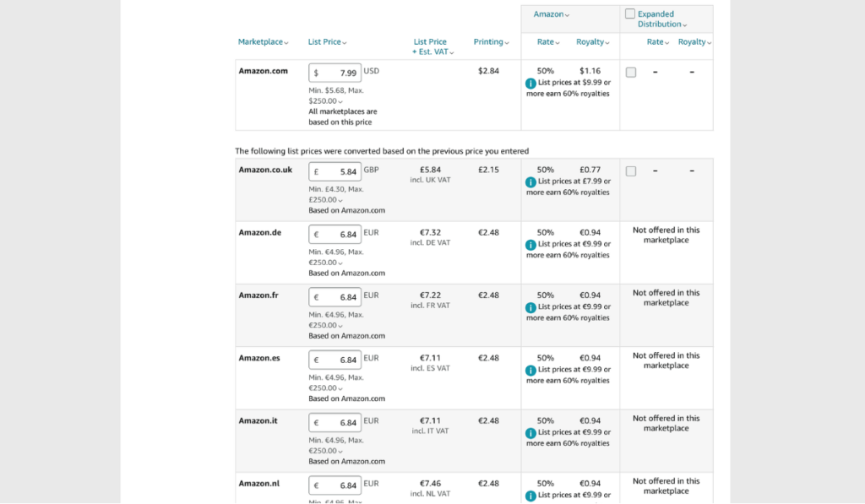
Task: Select Amazon.de marketplace name
Action: point(260,233)
